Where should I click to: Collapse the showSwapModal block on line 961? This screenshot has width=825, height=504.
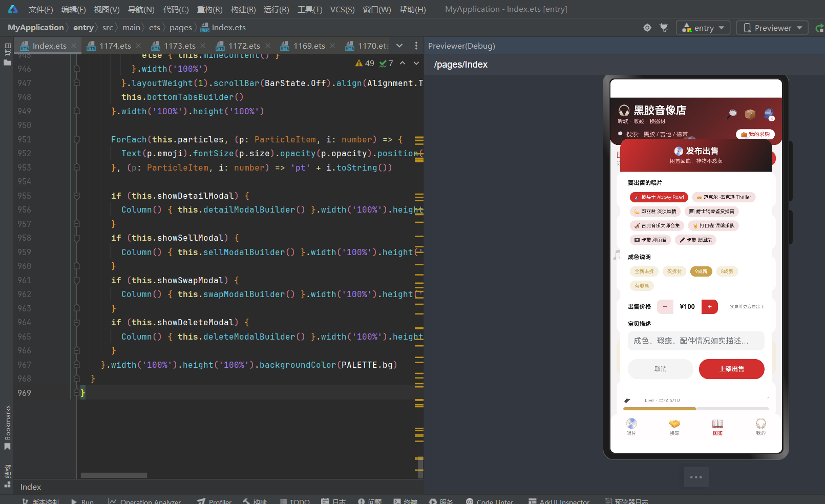click(76, 280)
